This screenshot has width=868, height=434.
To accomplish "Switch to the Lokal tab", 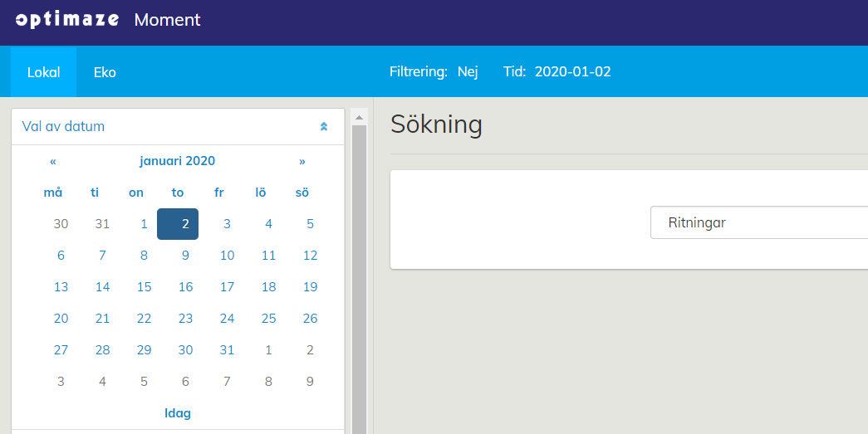I will (x=43, y=72).
